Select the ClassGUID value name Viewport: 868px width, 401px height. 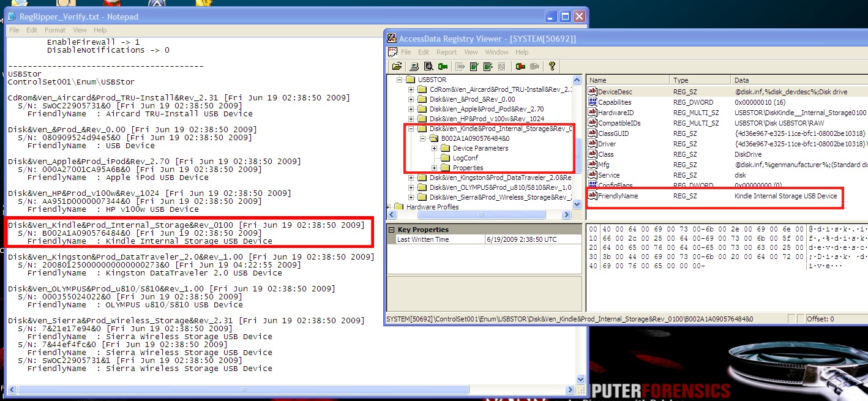coord(615,133)
